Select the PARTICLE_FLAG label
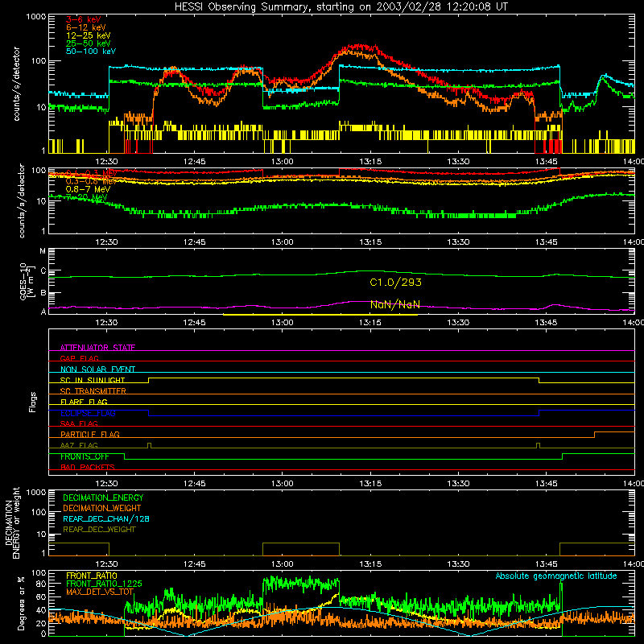Image resolution: width=644 pixels, height=644 pixels. tap(90, 434)
